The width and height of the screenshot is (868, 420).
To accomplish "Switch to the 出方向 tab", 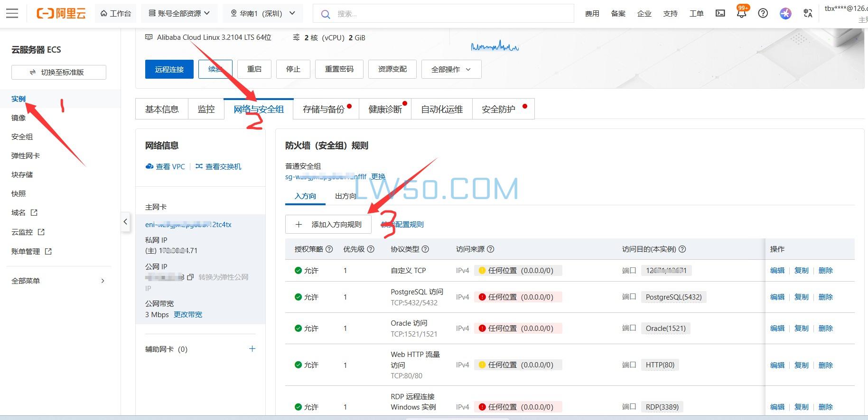I will coord(345,196).
